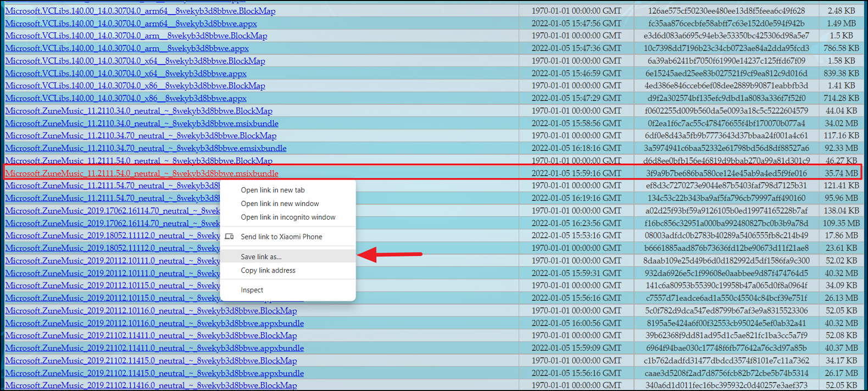Open ZuneMusic 11.2110.34.0 msixbundle link
Image resolution: width=868 pixels, height=391 pixels.
click(x=142, y=124)
